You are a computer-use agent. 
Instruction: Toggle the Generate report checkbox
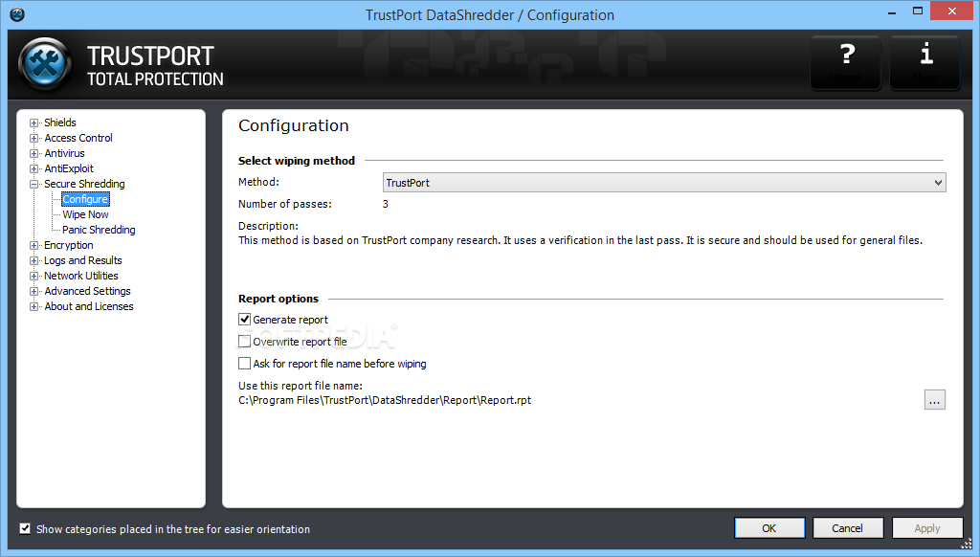(245, 320)
